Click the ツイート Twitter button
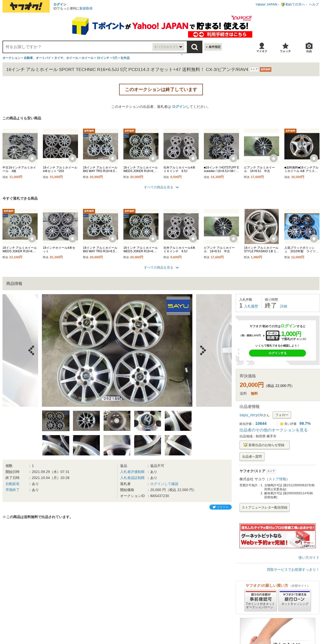 click(x=220, y=507)
